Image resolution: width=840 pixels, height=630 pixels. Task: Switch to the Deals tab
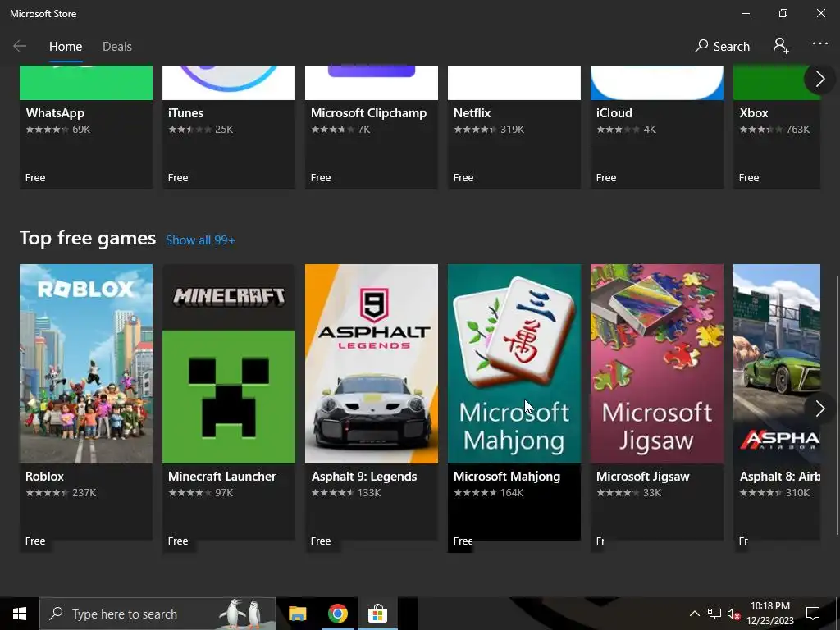(117, 47)
